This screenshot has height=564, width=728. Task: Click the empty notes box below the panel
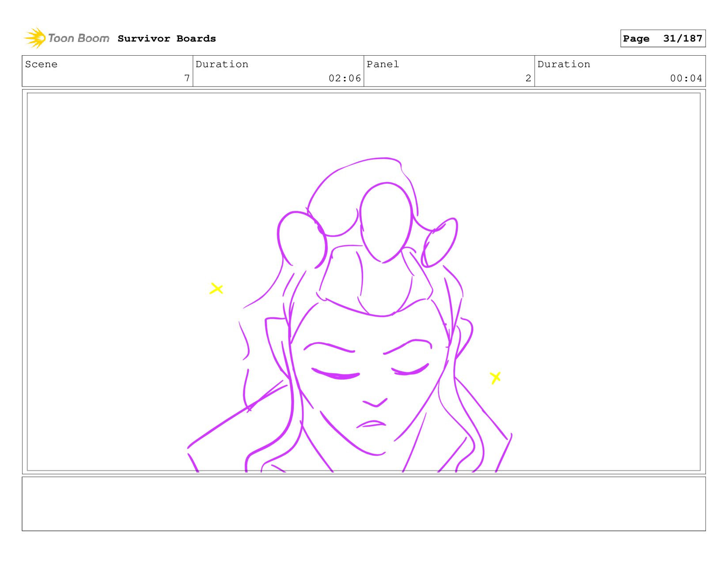tap(364, 503)
